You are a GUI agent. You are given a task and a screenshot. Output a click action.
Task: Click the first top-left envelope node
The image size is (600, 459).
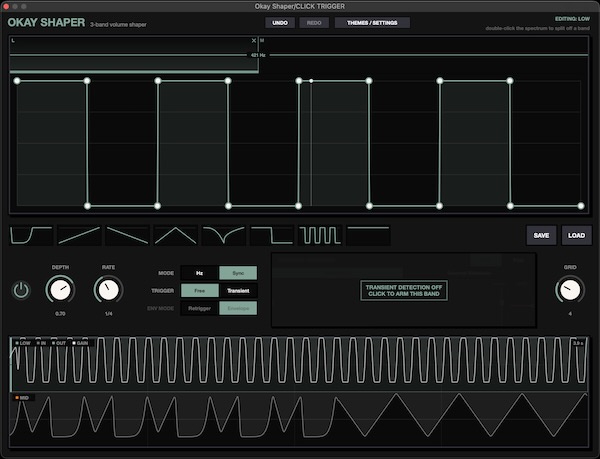[x=17, y=81]
